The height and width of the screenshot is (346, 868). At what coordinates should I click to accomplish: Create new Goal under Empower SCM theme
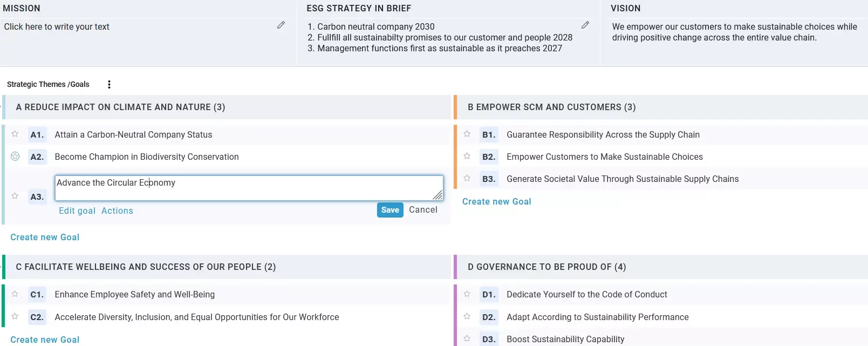pyautogui.click(x=496, y=201)
